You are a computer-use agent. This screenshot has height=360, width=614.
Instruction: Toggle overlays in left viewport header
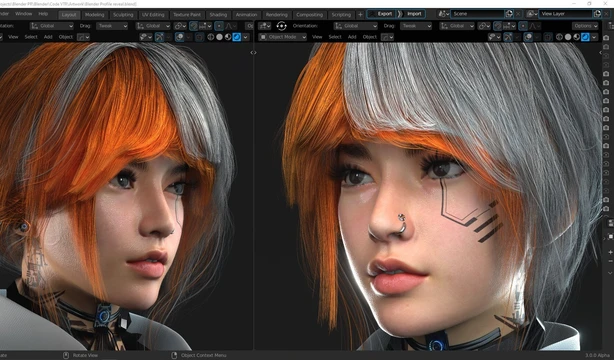[x=179, y=37]
